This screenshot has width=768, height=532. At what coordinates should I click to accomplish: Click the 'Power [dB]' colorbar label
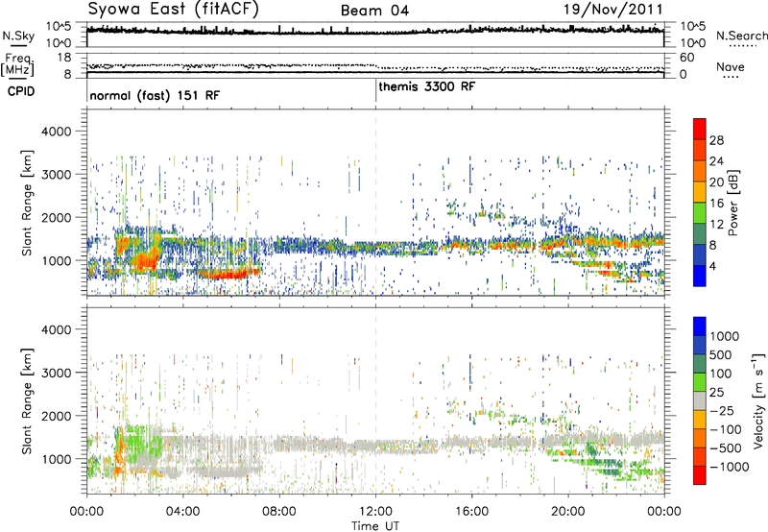tap(733, 203)
